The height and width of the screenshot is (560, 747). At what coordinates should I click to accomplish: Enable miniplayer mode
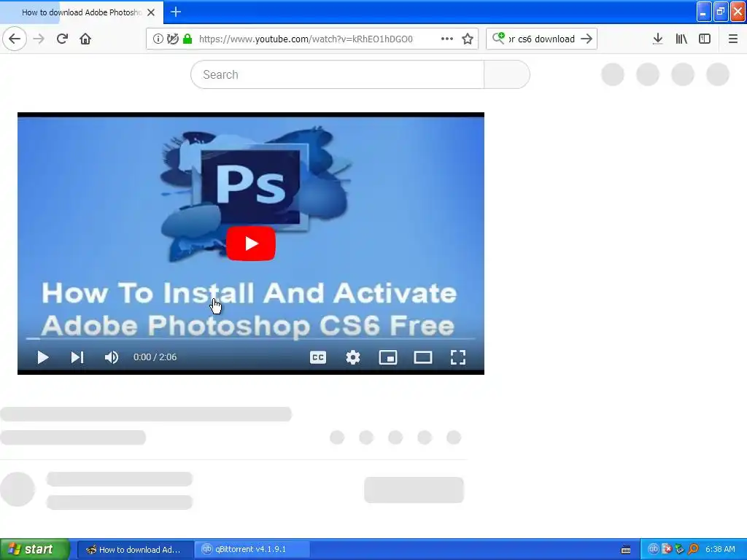(x=388, y=357)
